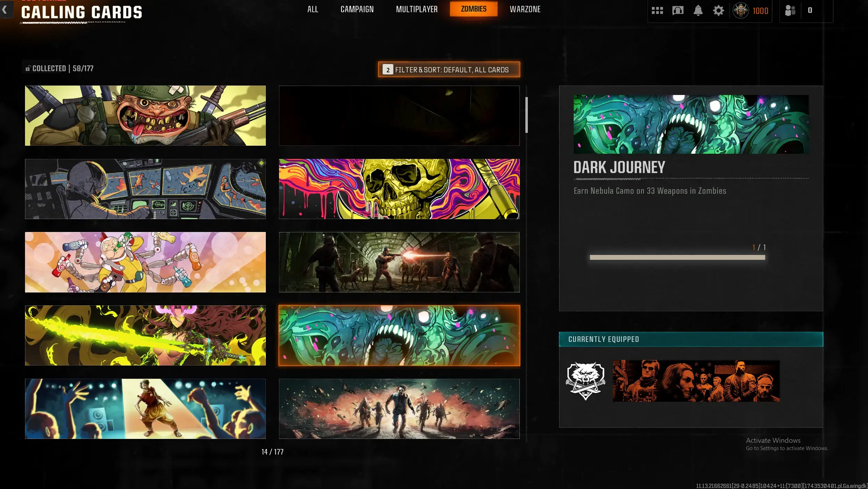Click the calling card list scrollbar
868x489 pixels.
pos(526,115)
